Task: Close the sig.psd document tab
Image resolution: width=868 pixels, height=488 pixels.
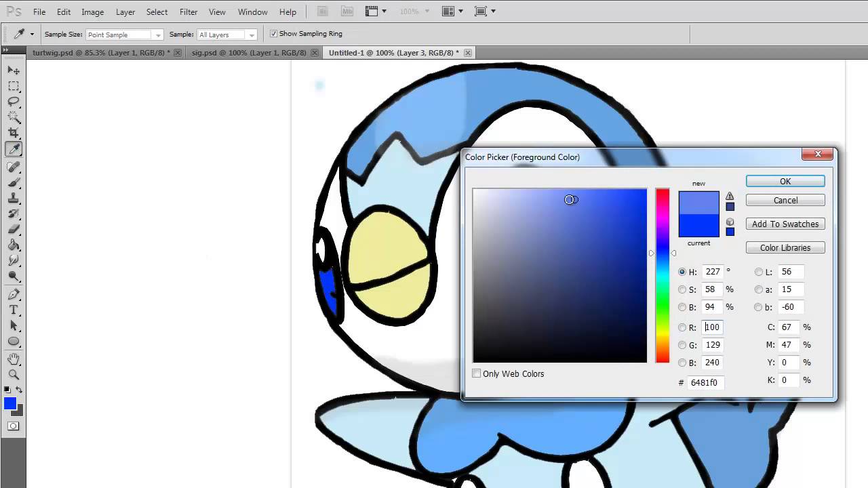Action: click(313, 53)
